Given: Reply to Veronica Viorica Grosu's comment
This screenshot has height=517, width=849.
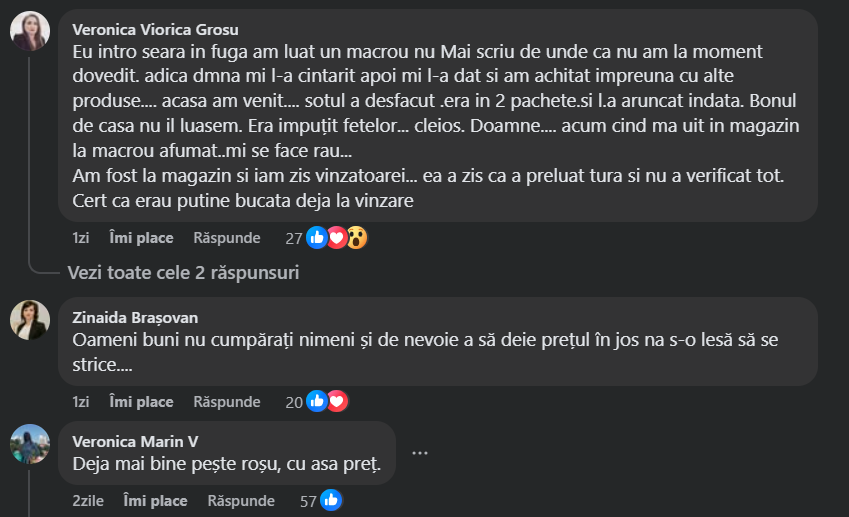Looking at the screenshot, I should point(227,238).
